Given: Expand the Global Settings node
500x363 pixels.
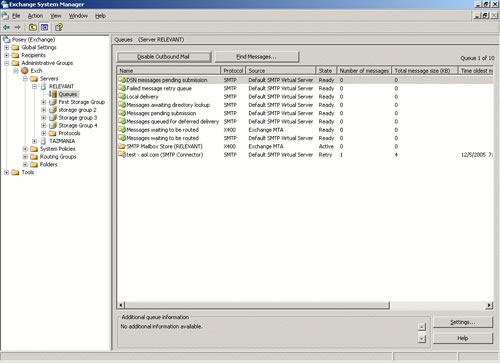Looking at the screenshot, I should (x=6, y=47).
